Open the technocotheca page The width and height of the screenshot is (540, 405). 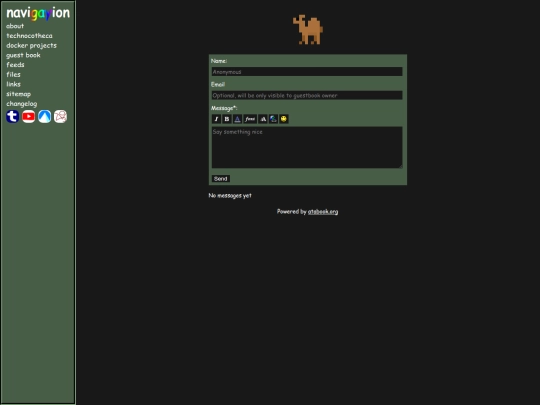pos(29,35)
